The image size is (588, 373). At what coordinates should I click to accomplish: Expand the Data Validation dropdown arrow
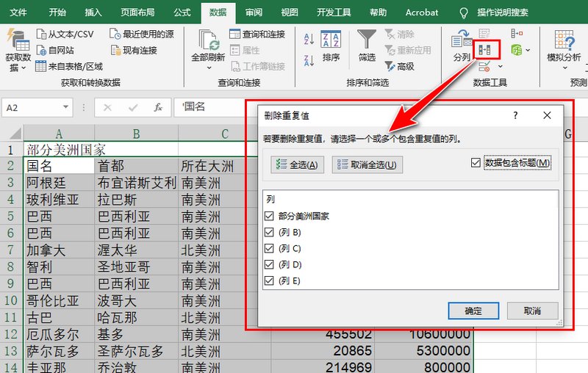pos(500,67)
